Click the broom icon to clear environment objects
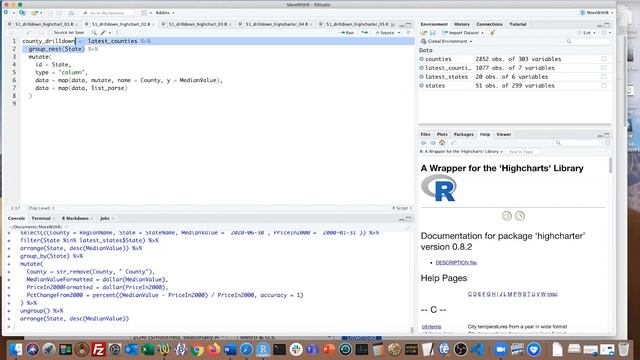Screen dimensions: 640x360 (493, 33)
